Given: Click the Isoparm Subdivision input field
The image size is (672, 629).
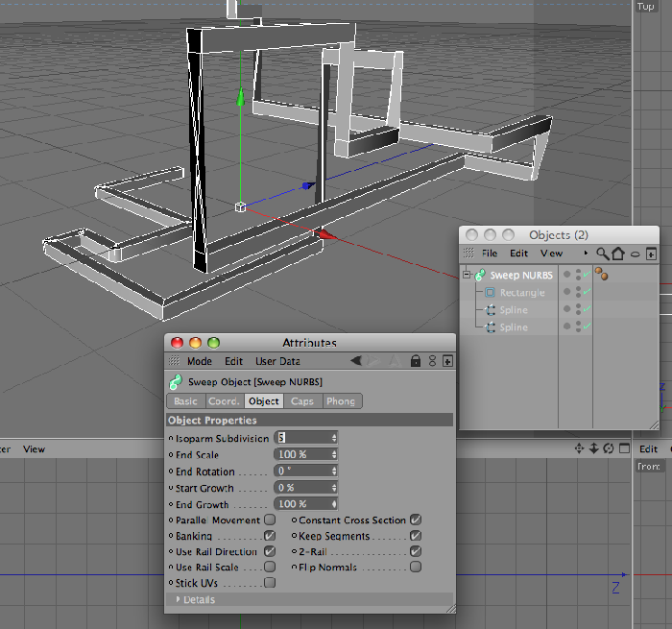Looking at the screenshot, I should point(305,438).
